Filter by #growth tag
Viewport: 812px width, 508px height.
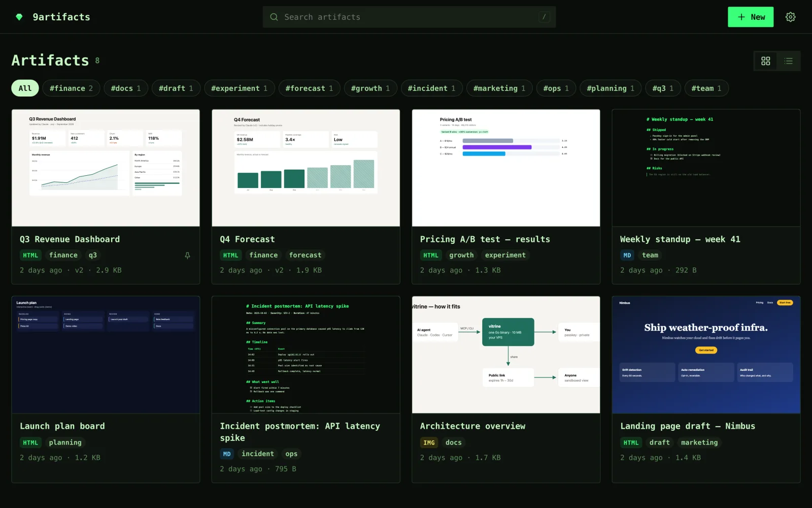[x=370, y=88]
